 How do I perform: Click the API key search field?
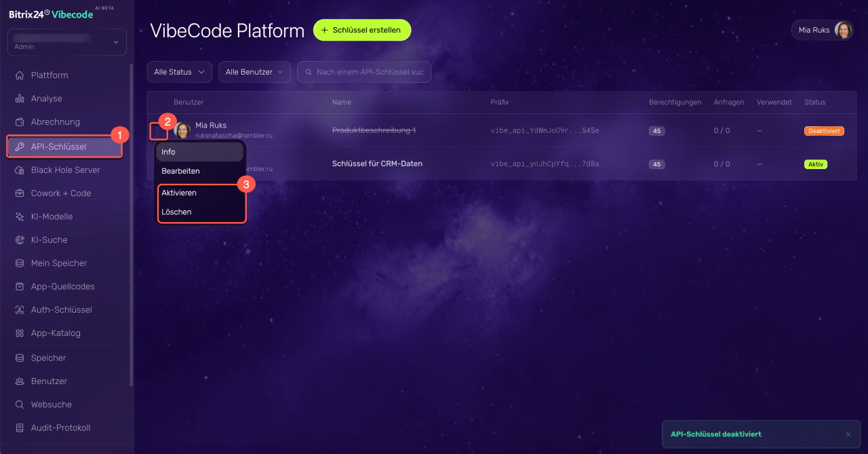pos(364,72)
